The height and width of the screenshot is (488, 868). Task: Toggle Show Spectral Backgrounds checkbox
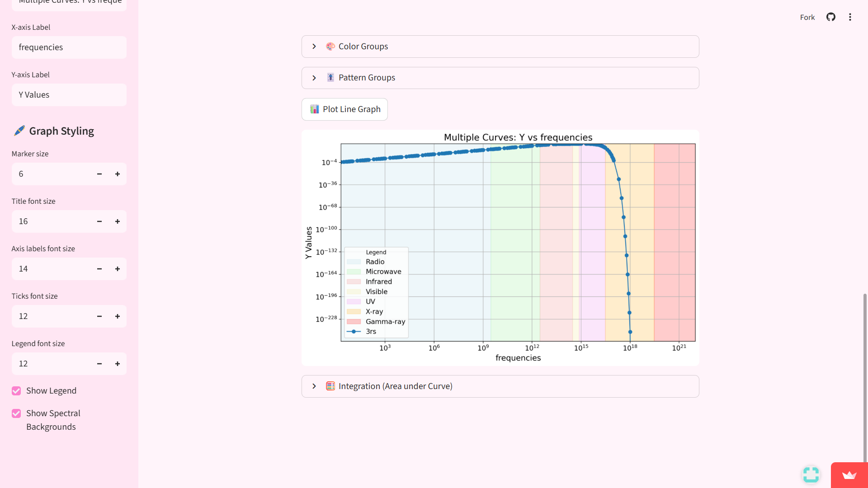click(x=16, y=413)
